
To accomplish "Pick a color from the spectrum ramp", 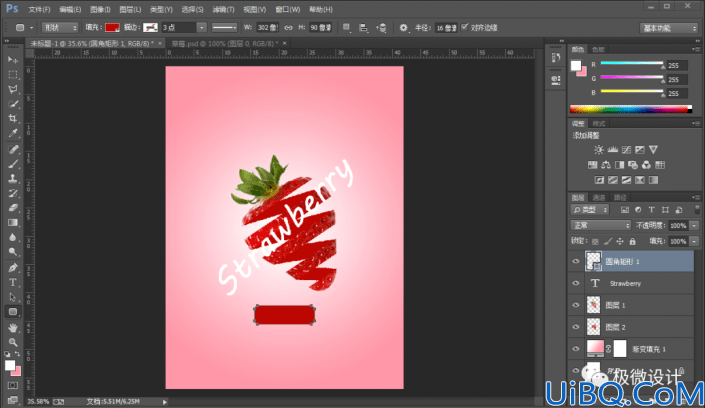I will click(631, 109).
